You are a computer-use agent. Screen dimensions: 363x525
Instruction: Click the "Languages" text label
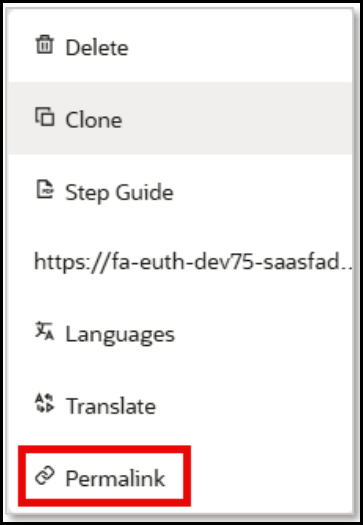[120, 334]
